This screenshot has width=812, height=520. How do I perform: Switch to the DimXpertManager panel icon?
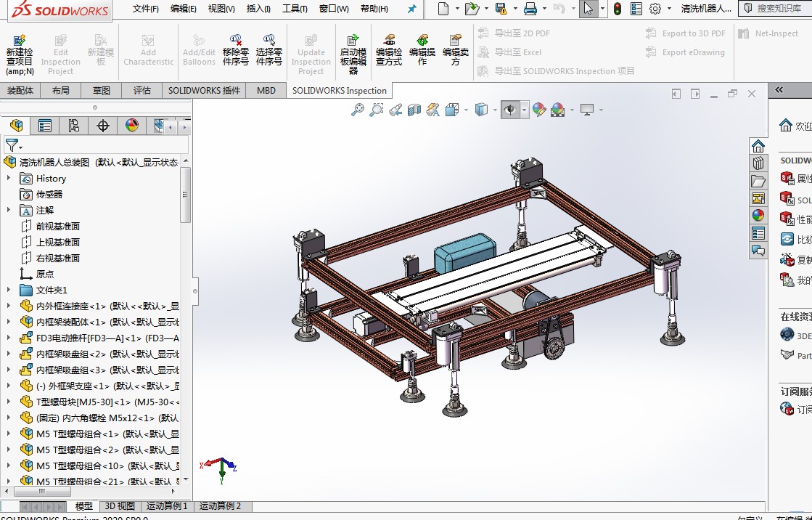(x=102, y=126)
